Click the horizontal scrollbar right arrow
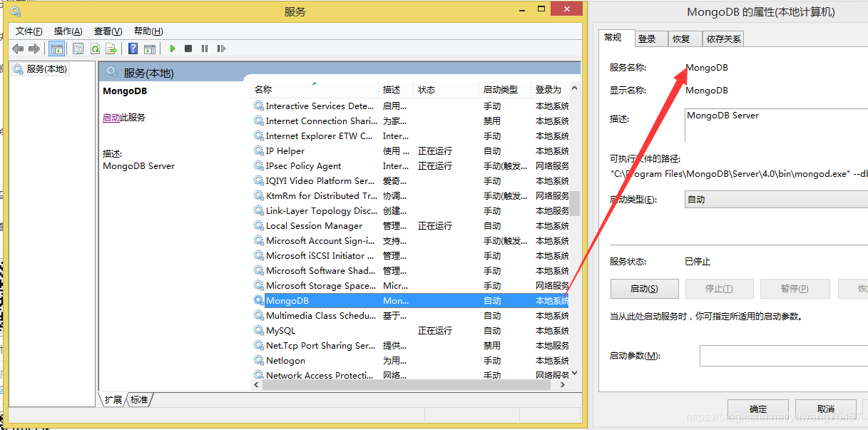Viewport: 868px width, 430px height. (563, 384)
